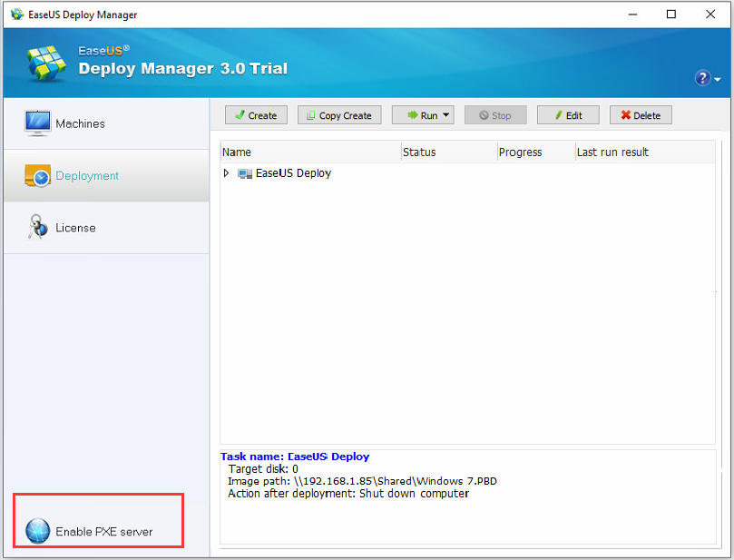Click the EaseUS cube logo
Viewport: 734px width, 560px height.
click(46, 64)
